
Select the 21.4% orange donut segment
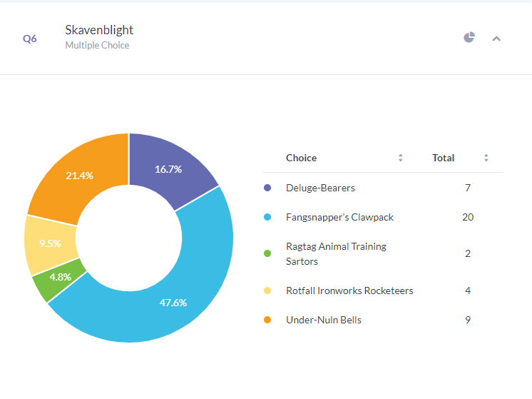(x=80, y=176)
